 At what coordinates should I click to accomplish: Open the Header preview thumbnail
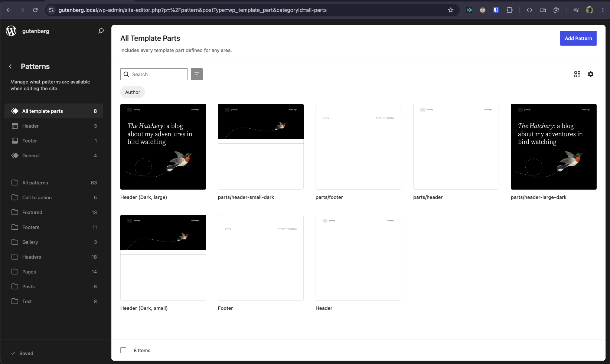358,258
